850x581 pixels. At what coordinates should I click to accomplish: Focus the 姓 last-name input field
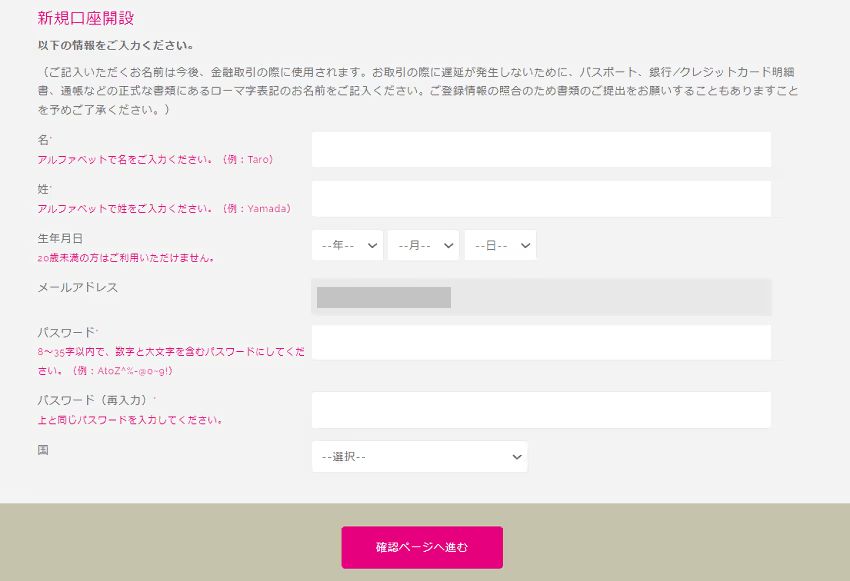click(x=541, y=197)
